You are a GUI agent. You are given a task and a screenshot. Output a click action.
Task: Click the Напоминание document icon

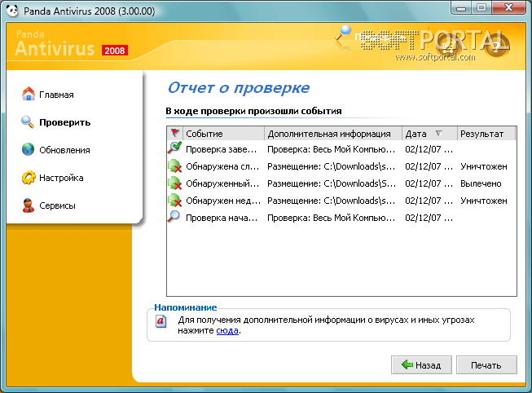click(x=160, y=321)
